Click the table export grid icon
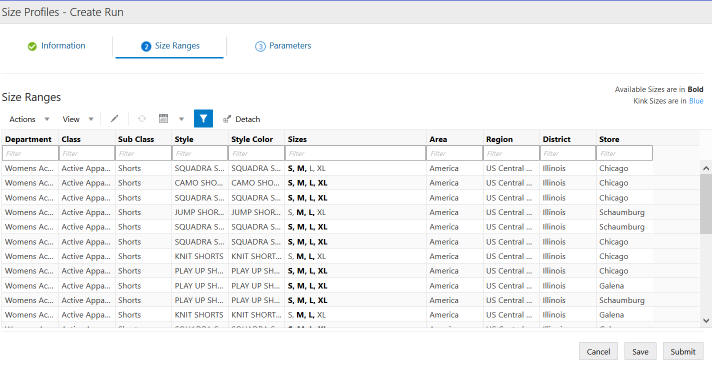Viewport: 712px width, 373px height. (163, 119)
